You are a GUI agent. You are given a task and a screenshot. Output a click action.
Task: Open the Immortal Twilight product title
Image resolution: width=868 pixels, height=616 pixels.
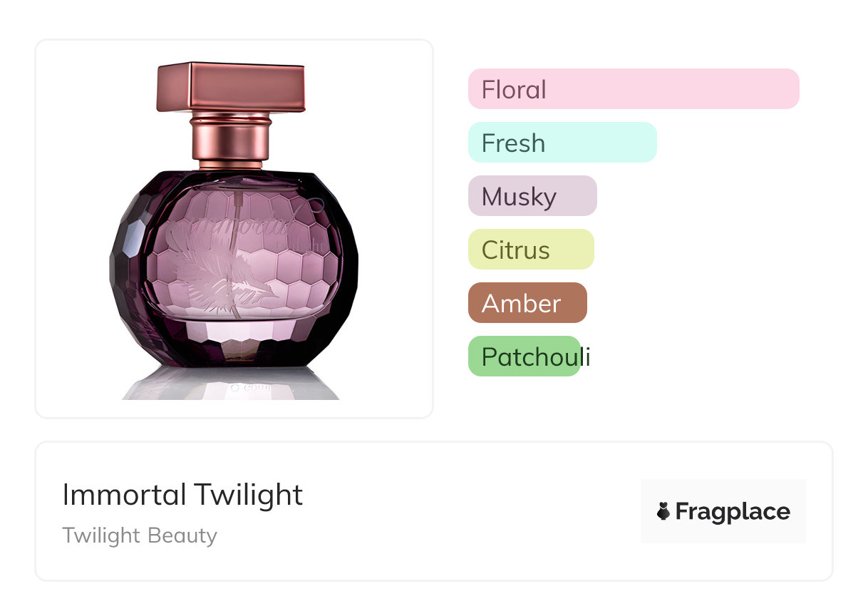point(182,495)
